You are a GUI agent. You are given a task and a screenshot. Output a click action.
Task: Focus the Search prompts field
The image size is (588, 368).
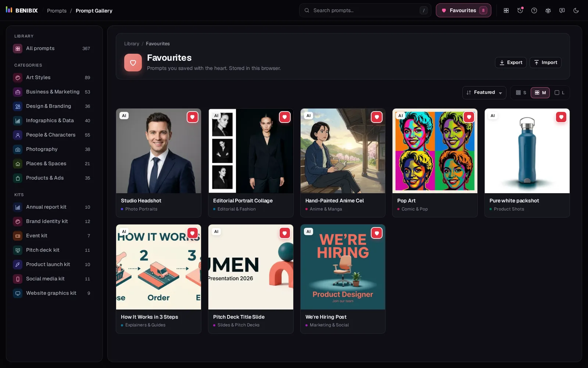click(x=365, y=10)
